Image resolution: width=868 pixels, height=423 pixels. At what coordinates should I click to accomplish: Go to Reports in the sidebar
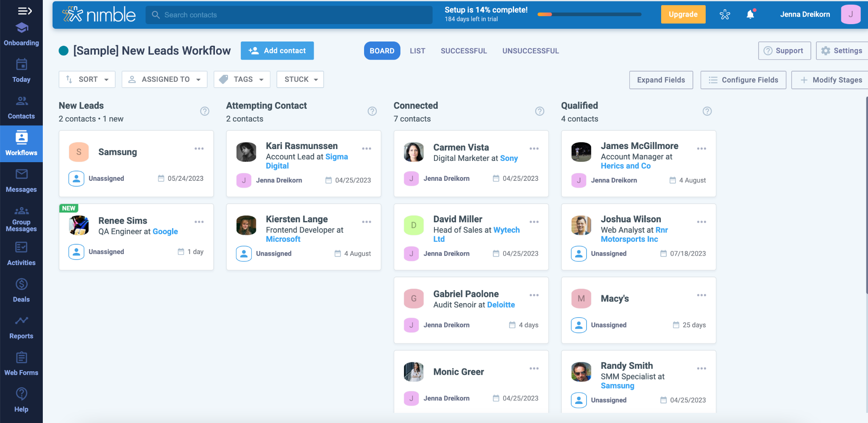(x=21, y=327)
